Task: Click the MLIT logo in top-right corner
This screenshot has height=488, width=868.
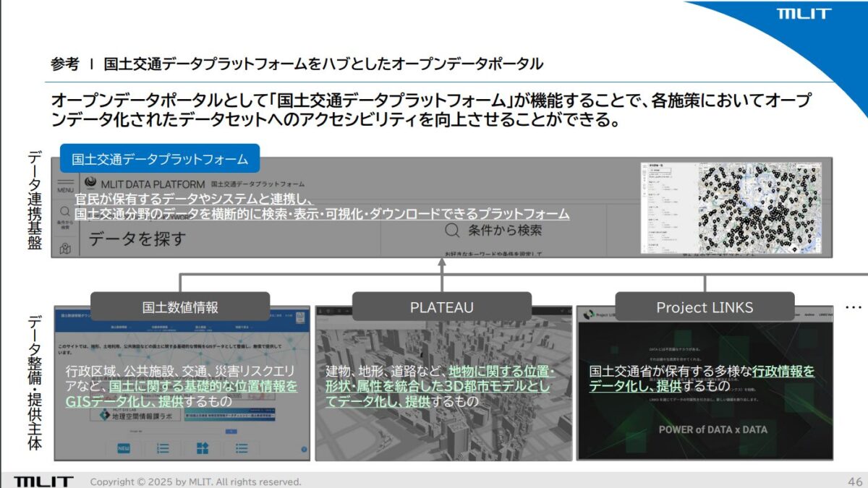Action: [x=804, y=13]
